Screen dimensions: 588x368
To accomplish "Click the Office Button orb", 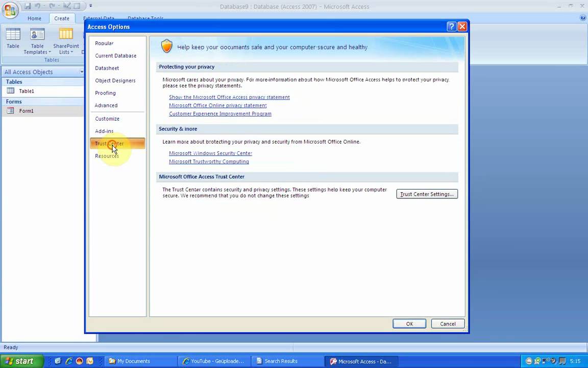I will tap(10, 10).
